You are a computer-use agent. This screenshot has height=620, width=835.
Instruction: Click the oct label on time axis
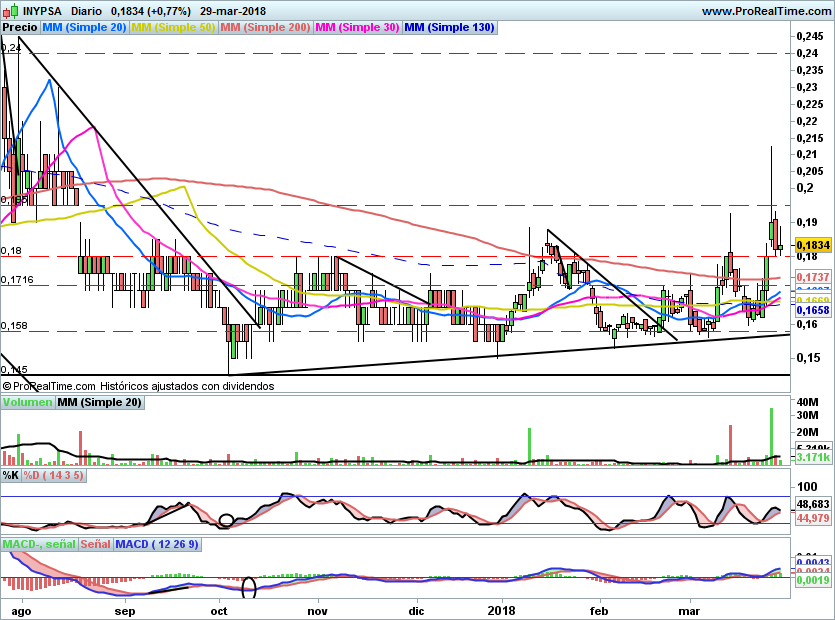pyautogui.click(x=219, y=610)
